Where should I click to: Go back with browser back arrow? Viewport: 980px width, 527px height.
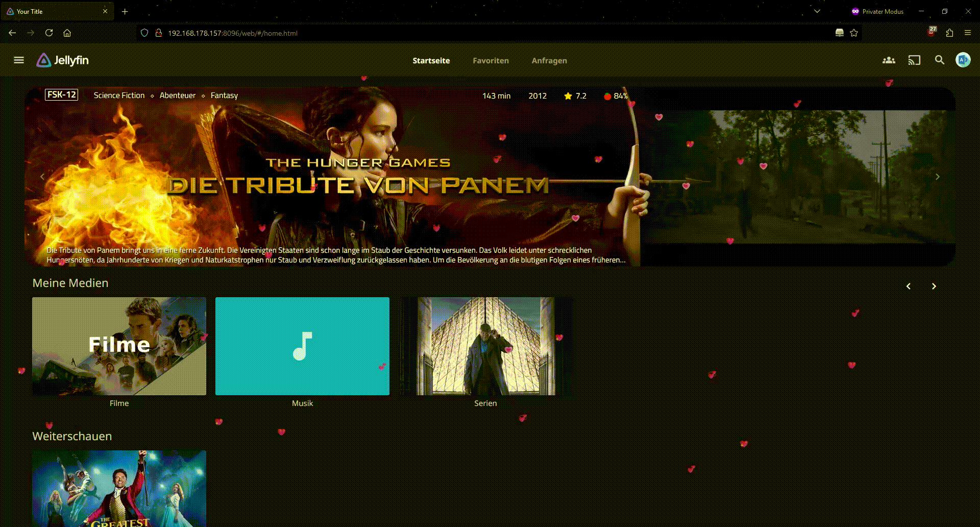coord(12,33)
